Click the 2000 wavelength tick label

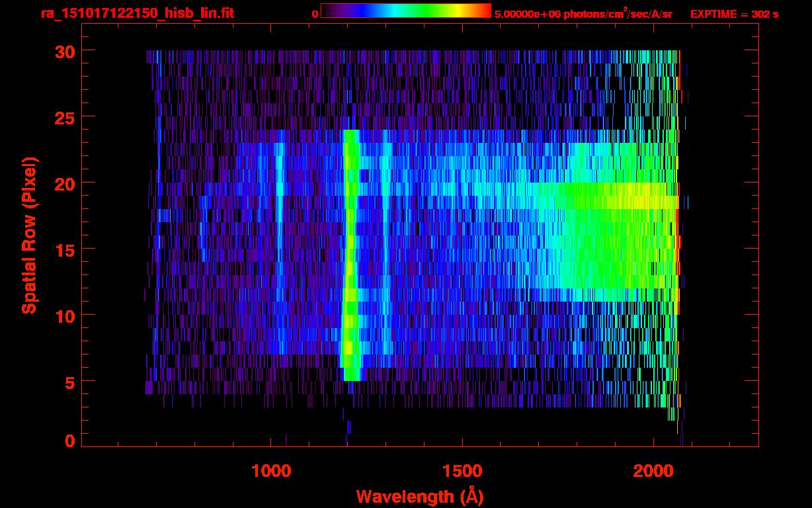tap(653, 472)
